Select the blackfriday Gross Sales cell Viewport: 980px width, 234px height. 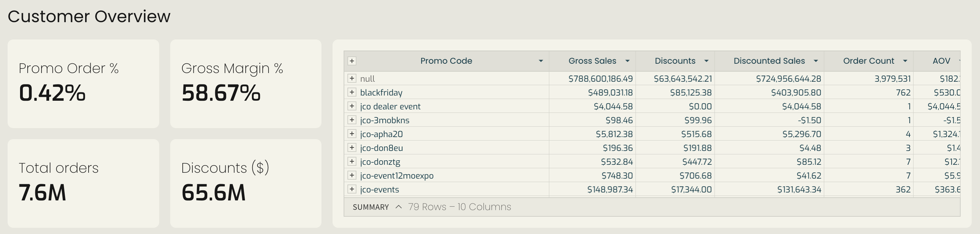(592, 92)
